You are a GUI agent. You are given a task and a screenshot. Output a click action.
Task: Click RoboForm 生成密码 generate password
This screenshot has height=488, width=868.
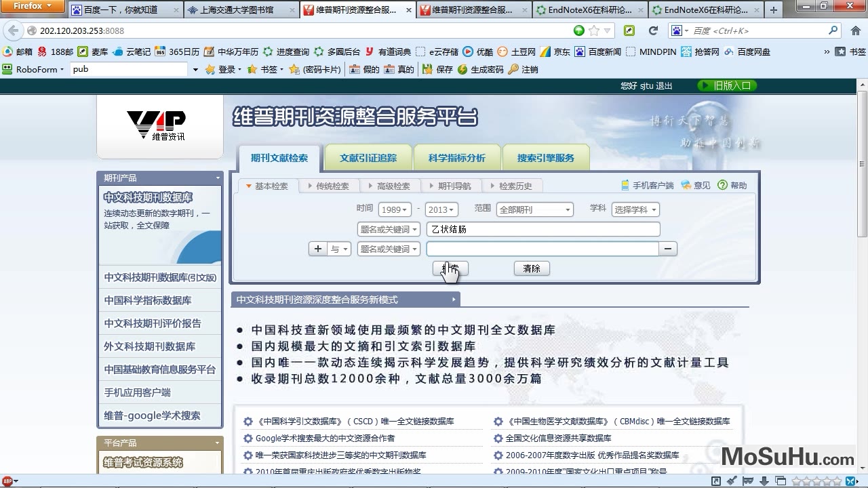click(x=481, y=69)
